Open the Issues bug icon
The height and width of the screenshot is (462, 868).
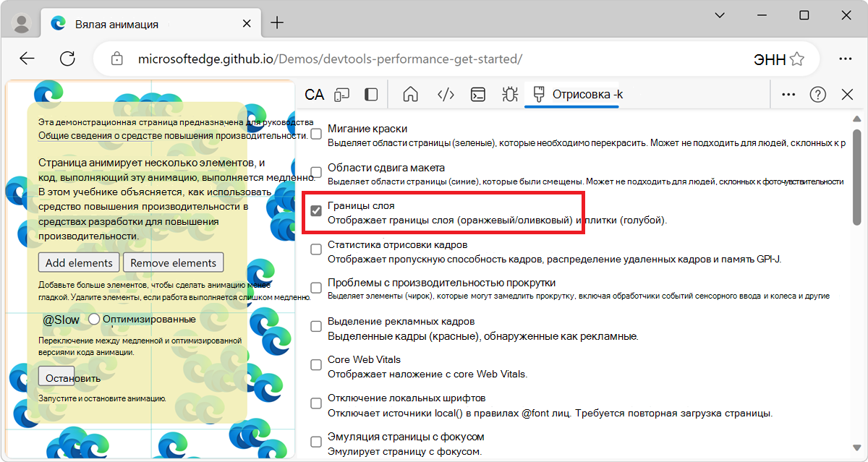point(510,94)
